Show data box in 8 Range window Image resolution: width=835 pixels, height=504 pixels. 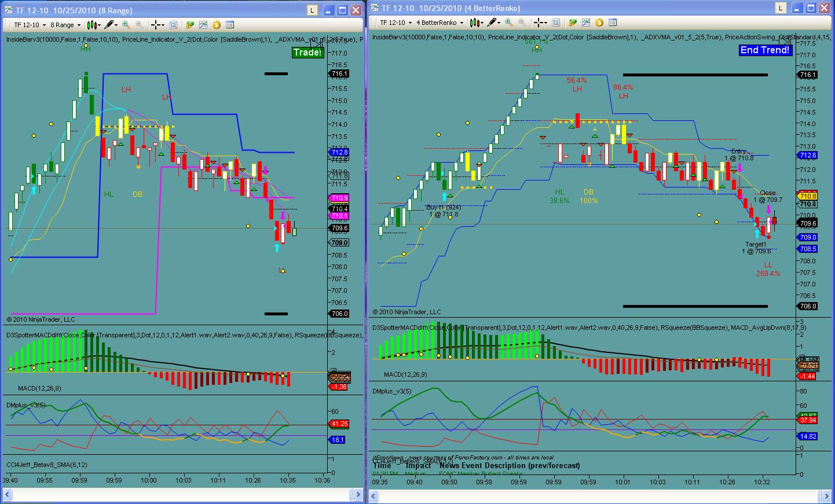[173, 25]
